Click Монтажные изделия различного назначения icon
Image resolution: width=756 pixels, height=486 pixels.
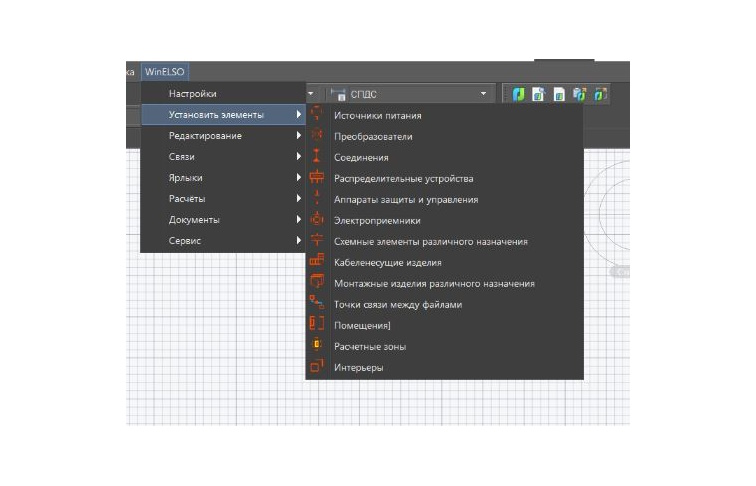(x=316, y=281)
